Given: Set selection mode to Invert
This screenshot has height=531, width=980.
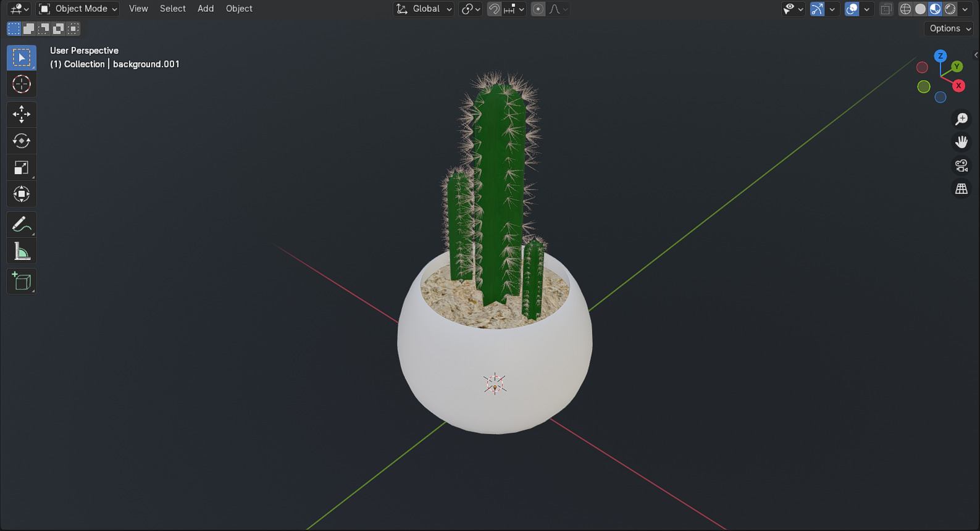Looking at the screenshot, I should 58,28.
